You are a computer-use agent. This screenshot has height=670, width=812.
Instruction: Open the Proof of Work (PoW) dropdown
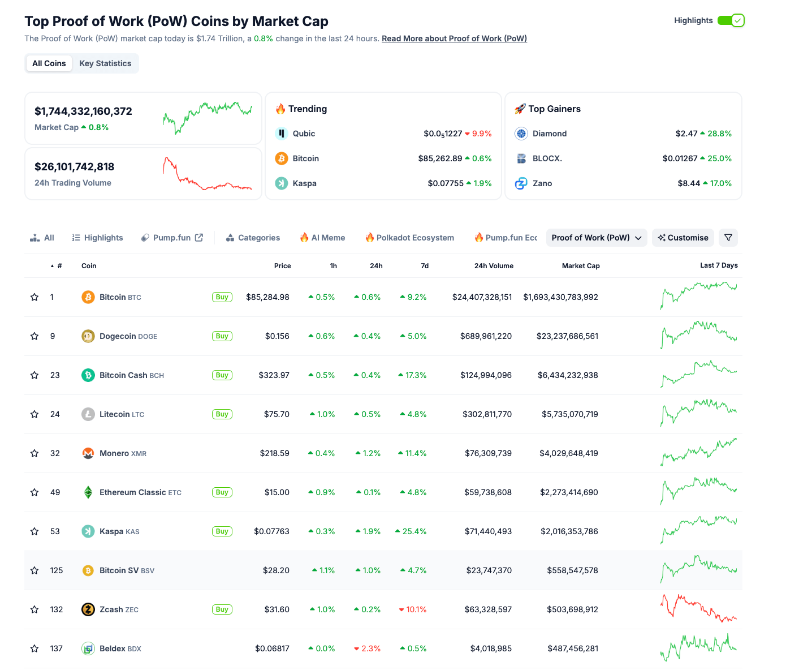[596, 237]
